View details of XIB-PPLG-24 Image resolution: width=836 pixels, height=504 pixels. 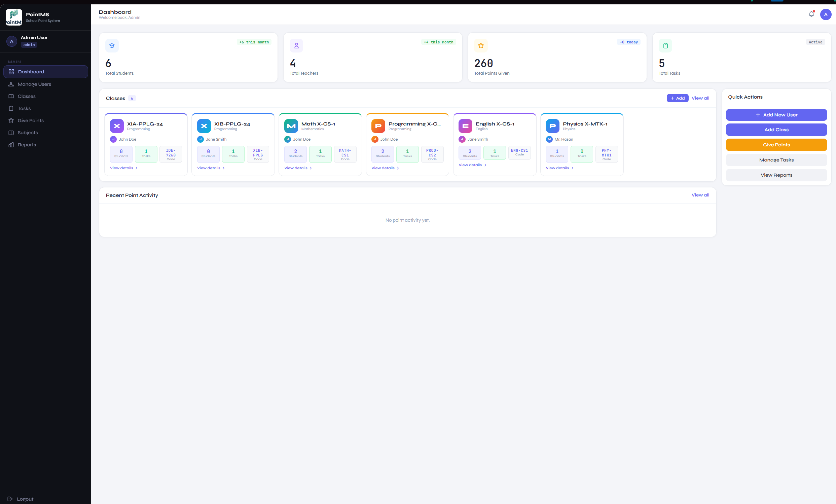(x=211, y=168)
